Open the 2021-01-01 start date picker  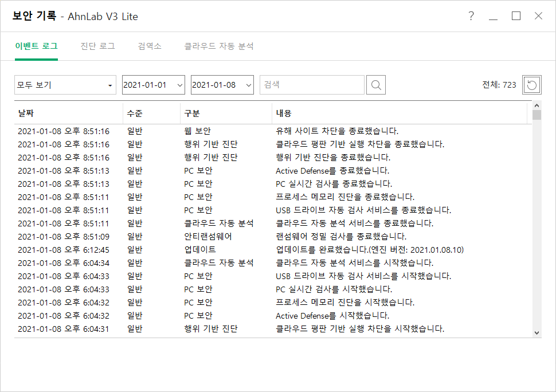click(x=154, y=85)
